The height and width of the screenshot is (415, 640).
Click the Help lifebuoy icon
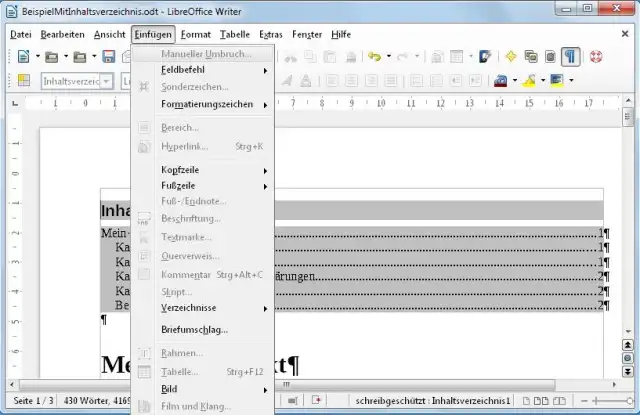[597, 57]
